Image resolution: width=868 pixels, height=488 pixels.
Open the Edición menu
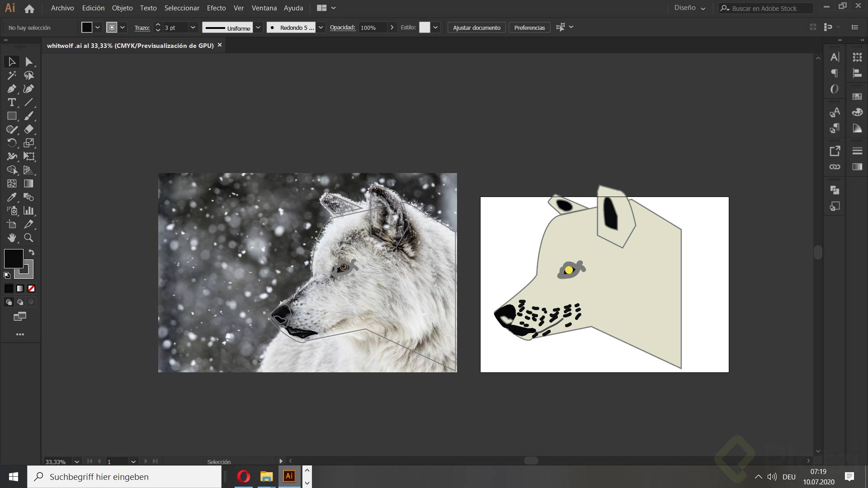coord(93,8)
